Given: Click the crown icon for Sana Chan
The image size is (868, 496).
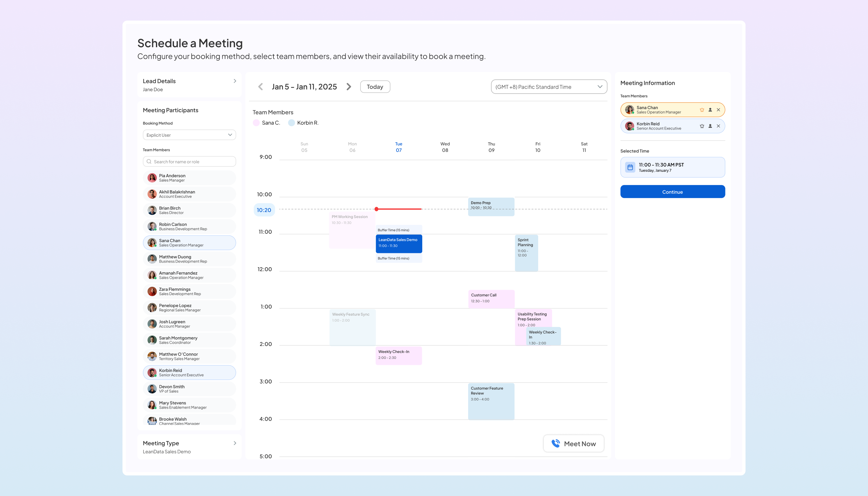Looking at the screenshot, I should pyautogui.click(x=702, y=110).
